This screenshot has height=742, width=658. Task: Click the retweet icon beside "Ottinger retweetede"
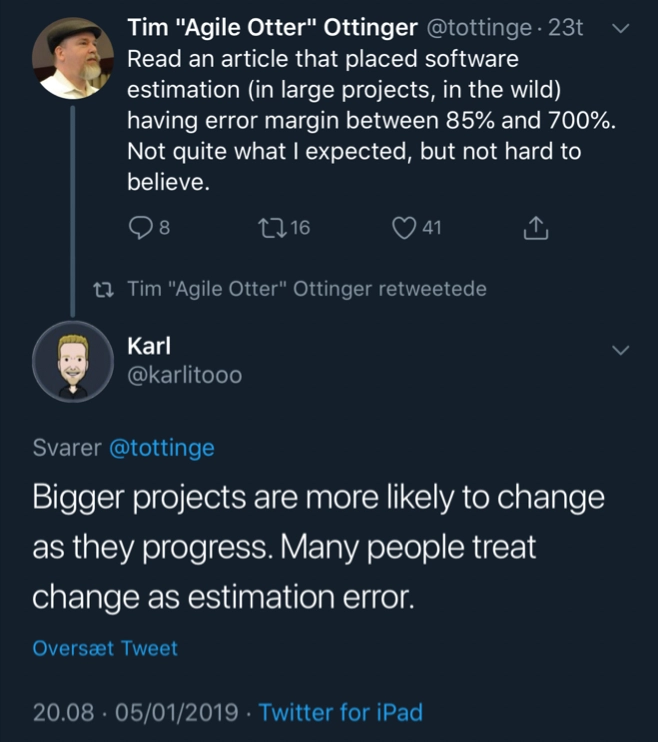pos(103,290)
